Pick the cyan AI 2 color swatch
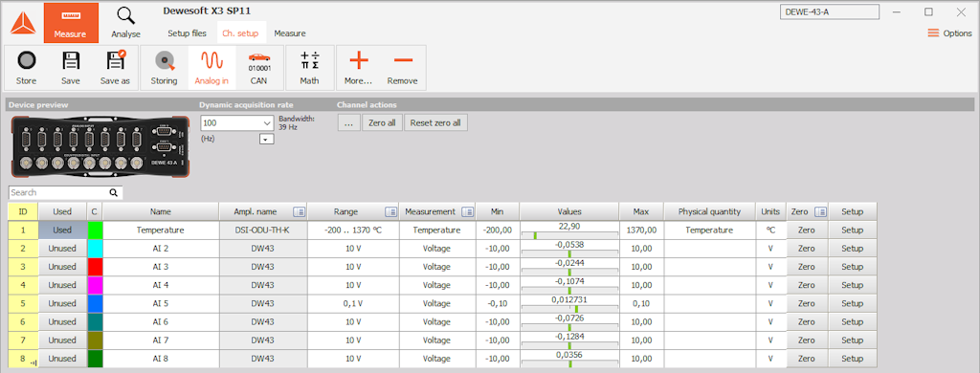 tap(95, 248)
